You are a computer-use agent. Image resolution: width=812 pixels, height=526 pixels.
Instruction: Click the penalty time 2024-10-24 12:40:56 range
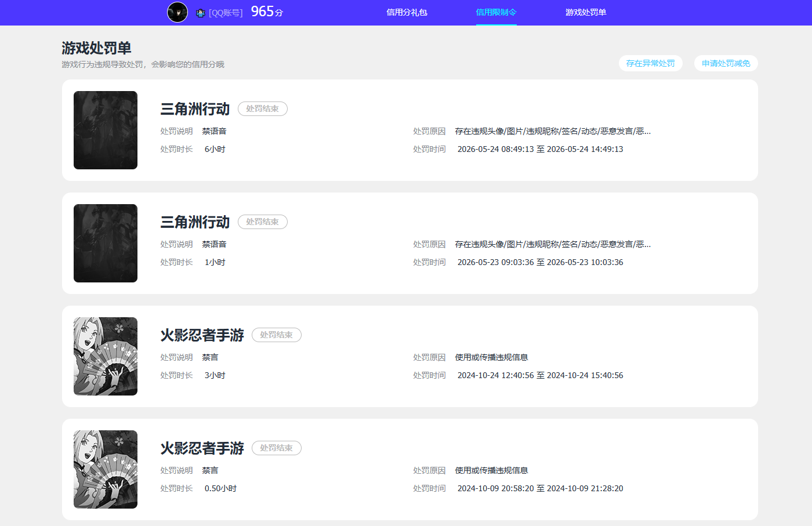541,375
